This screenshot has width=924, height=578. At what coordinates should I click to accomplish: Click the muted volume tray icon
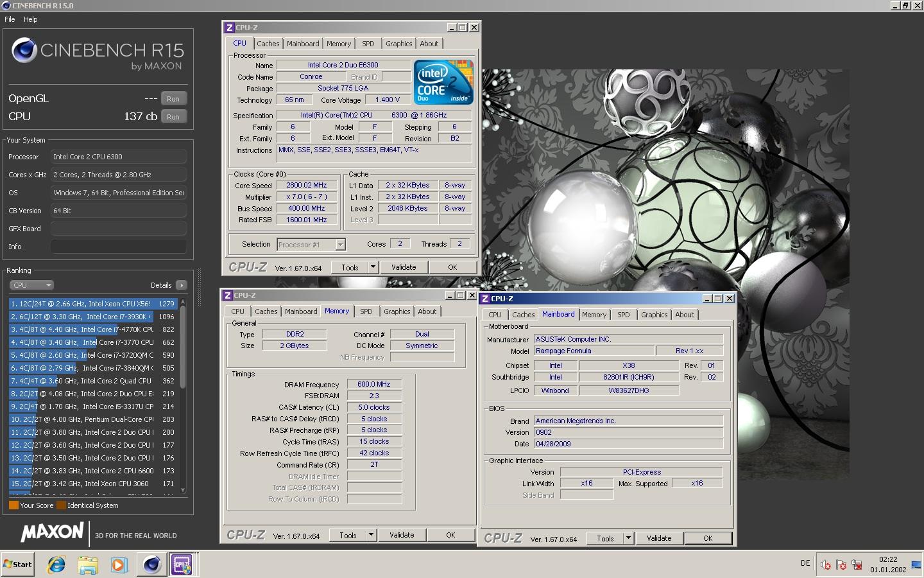[x=826, y=565]
